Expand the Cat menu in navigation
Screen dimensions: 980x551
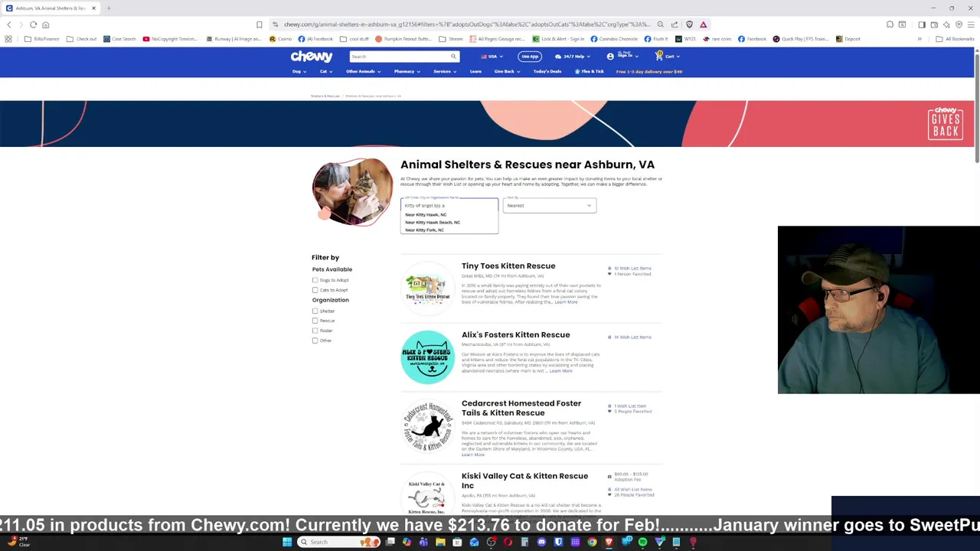[x=326, y=71]
